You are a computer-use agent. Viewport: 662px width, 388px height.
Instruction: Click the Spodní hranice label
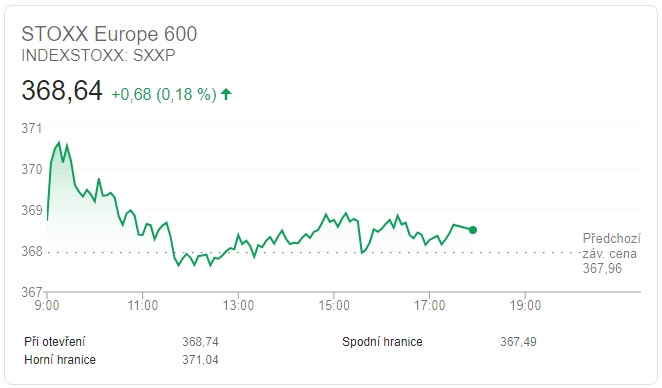pyautogui.click(x=382, y=342)
